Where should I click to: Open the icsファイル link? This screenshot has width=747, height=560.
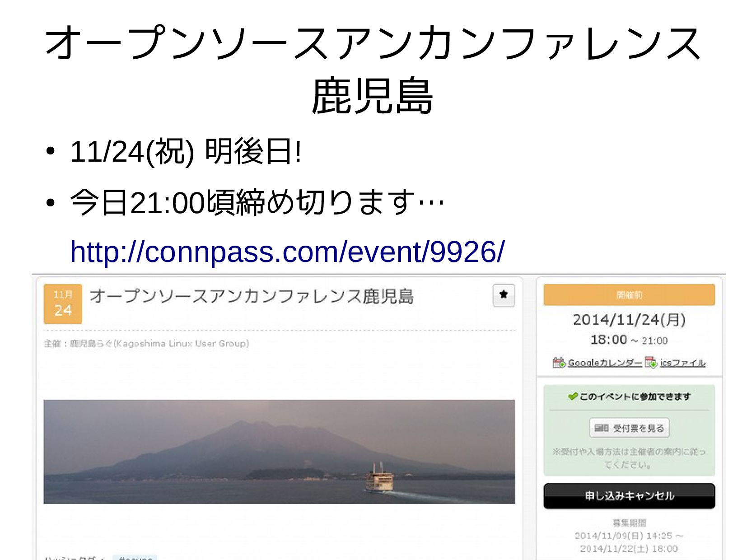[x=682, y=363]
